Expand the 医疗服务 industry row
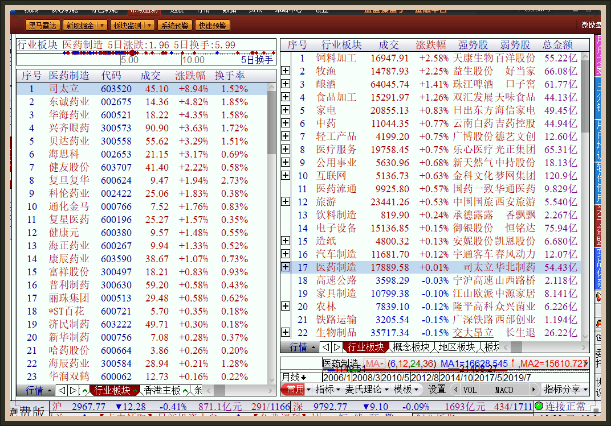The height and width of the screenshot is (426, 611). pyautogui.click(x=286, y=149)
